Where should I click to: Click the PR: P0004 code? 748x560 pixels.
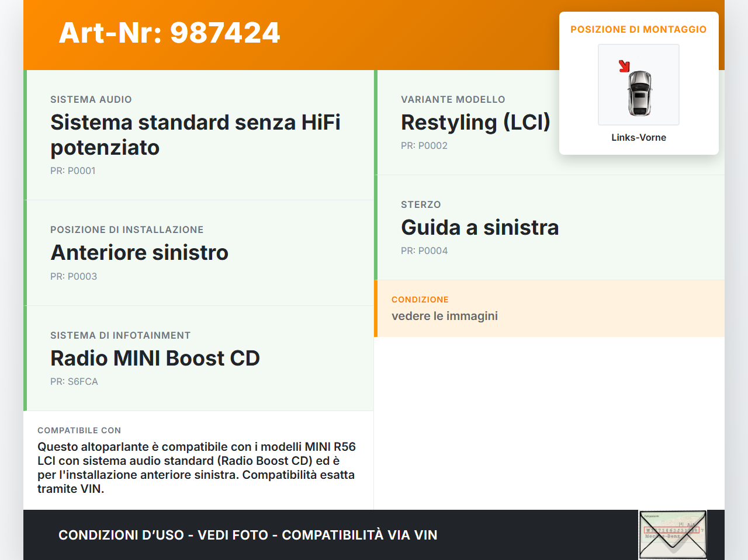[x=424, y=251]
